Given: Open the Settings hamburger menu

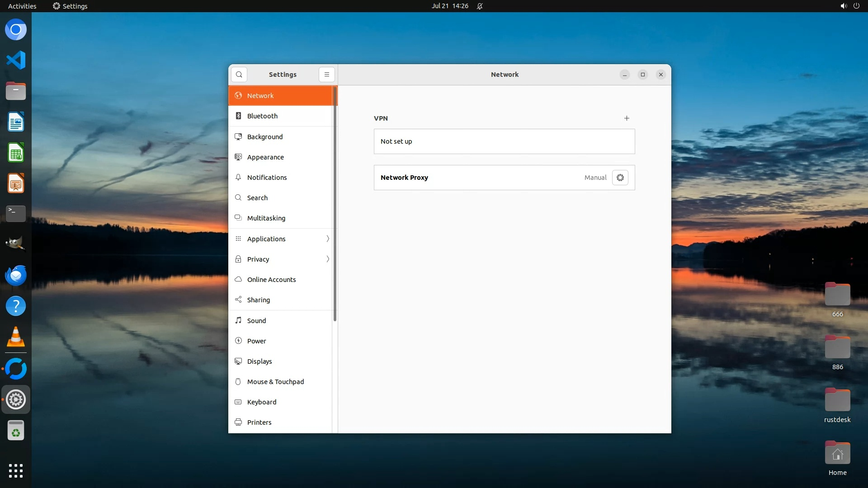Looking at the screenshot, I should (x=327, y=75).
